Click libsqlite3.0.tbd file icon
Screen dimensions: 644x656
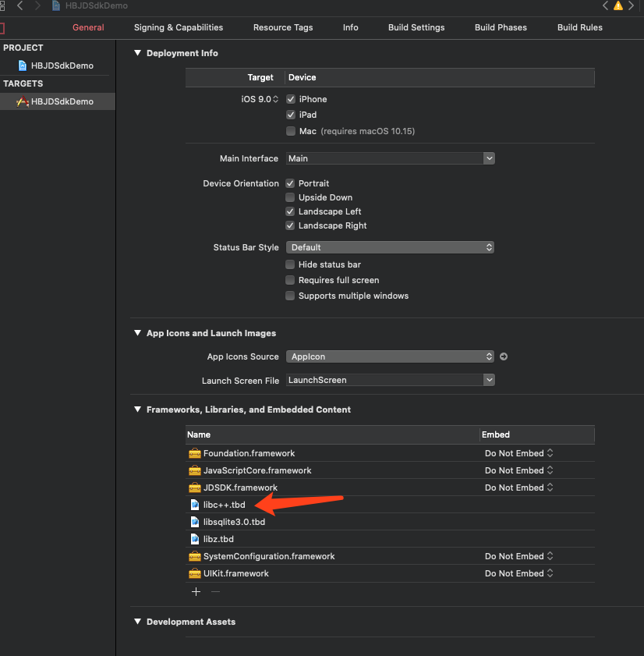pos(194,522)
